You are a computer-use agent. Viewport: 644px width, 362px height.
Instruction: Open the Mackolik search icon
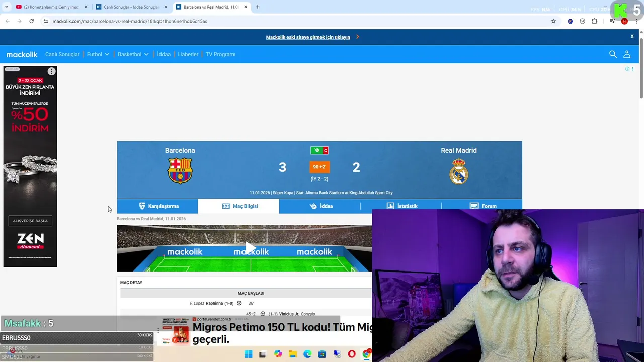(613, 54)
